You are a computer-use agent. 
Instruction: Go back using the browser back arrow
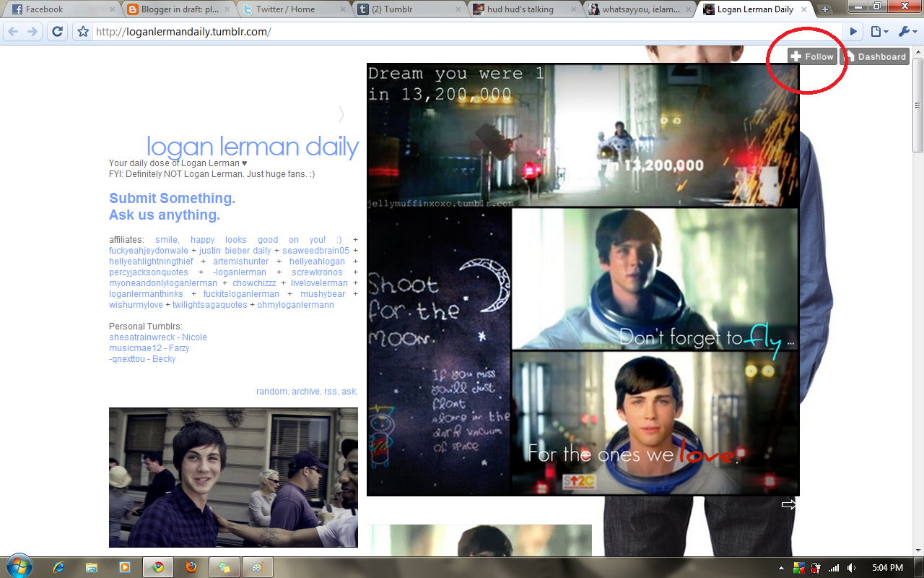(x=13, y=32)
